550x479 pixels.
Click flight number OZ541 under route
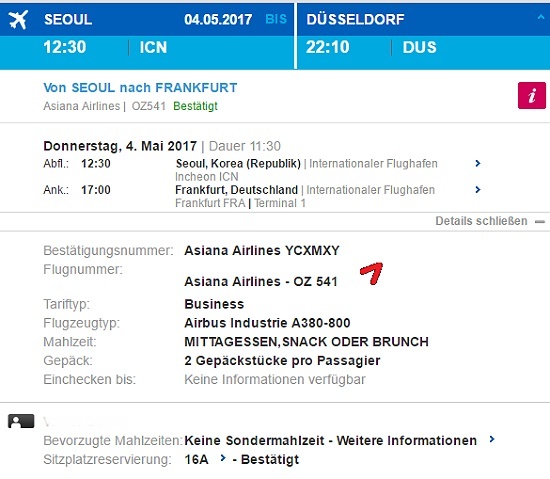(x=148, y=106)
